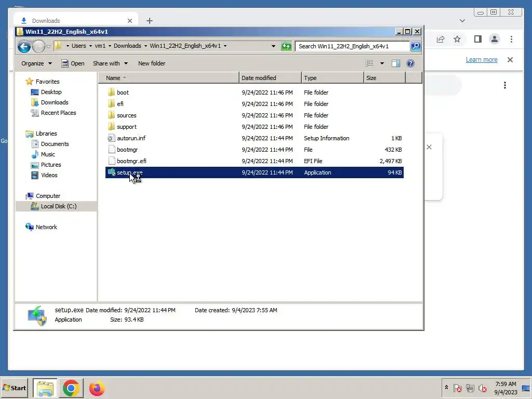Select the support folder

(254, 127)
